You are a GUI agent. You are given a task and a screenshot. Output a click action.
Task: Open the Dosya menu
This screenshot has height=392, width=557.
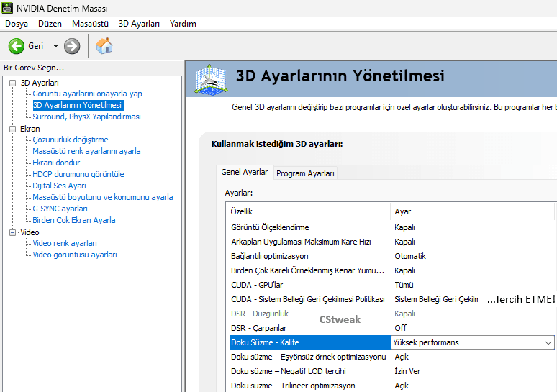coord(17,24)
